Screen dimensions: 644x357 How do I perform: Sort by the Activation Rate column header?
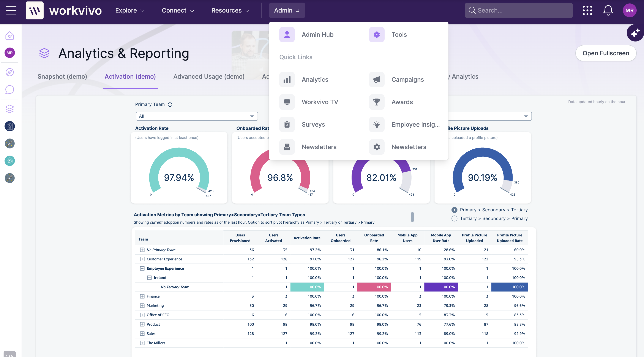307,238
